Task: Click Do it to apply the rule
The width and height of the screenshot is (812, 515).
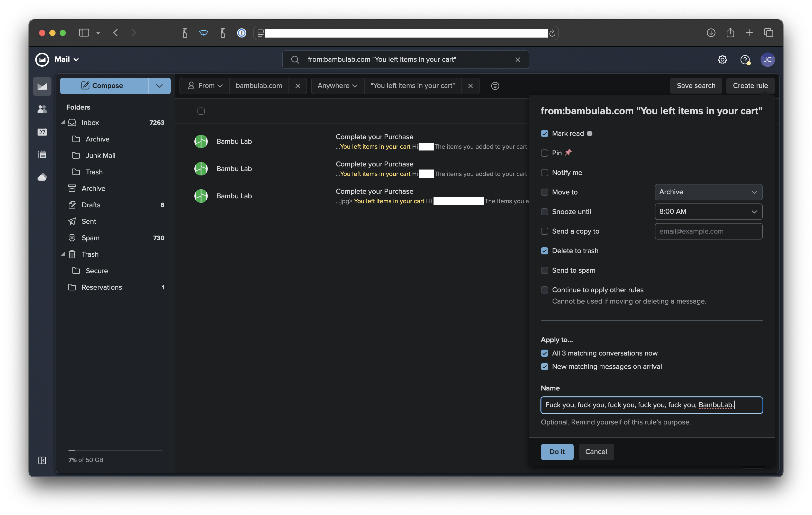Action: point(557,452)
